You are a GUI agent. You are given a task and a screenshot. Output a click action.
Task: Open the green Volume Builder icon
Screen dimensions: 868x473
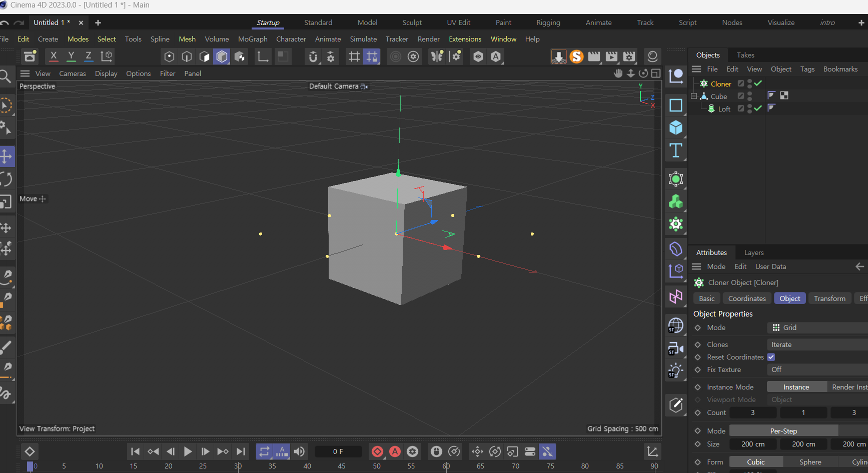pyautogui.click(x=676, y=201)
